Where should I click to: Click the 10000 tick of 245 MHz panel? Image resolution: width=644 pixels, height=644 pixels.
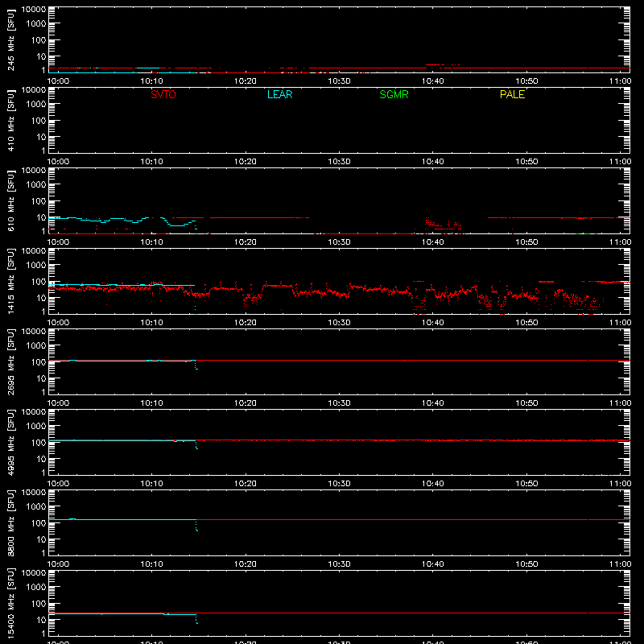coord(34,10)
